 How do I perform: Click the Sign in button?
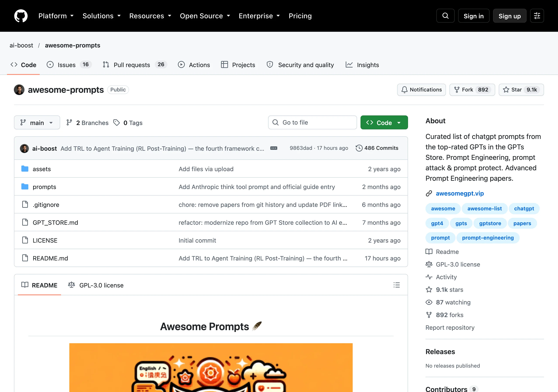pos(473,16)
